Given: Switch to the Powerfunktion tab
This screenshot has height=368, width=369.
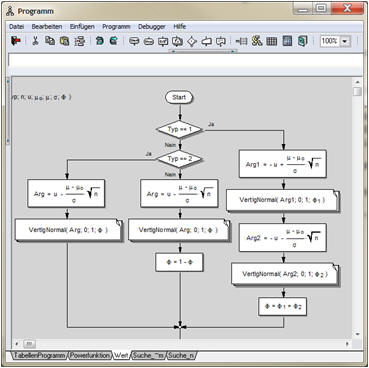Looking at the screenshot, I should 89,355.
